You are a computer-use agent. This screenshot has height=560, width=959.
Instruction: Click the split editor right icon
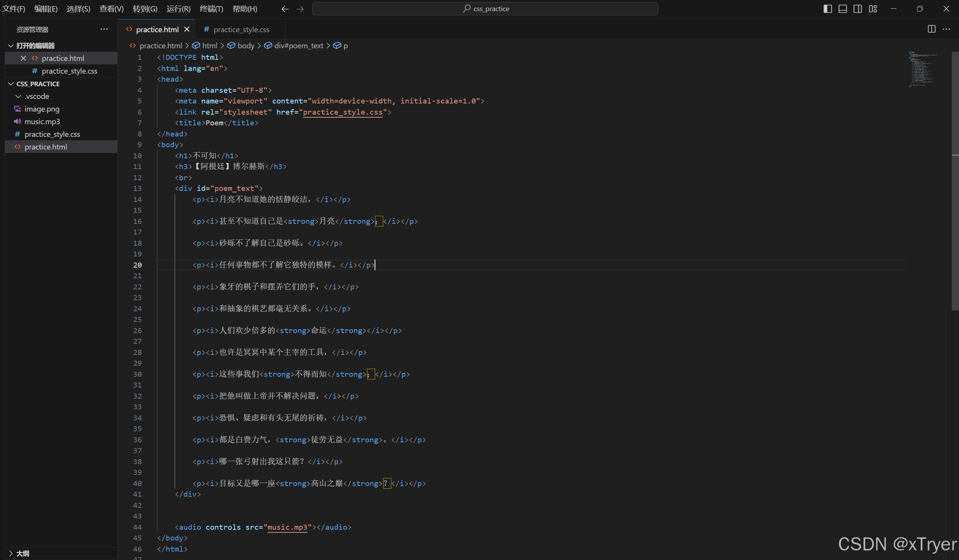coord(931,29)
